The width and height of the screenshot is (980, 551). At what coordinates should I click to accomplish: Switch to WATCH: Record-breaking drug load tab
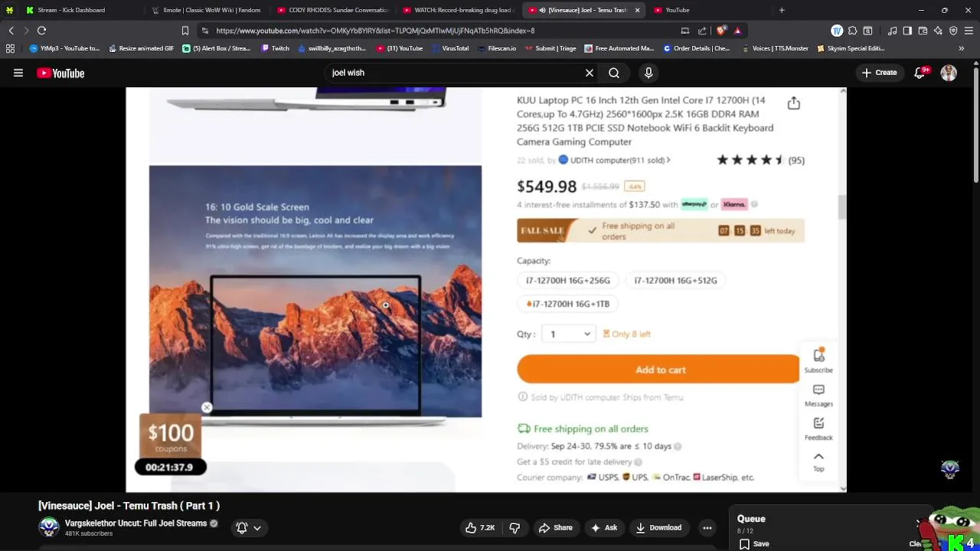457,10
